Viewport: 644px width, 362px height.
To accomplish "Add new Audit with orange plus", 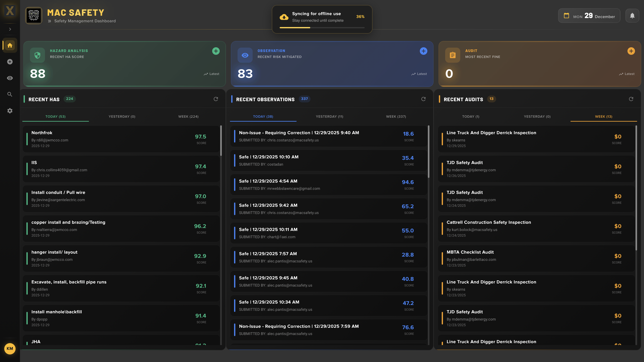I will coord(631,51).
